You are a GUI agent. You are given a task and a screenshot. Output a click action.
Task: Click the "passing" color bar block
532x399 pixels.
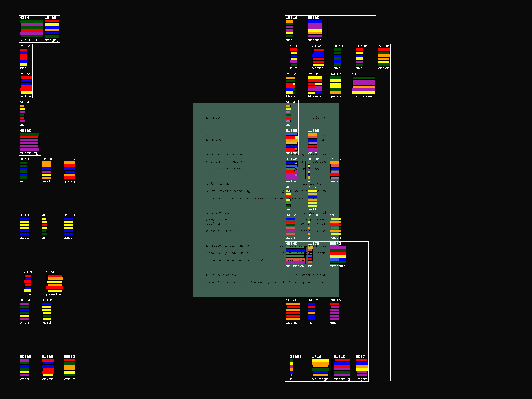(54, 283)
